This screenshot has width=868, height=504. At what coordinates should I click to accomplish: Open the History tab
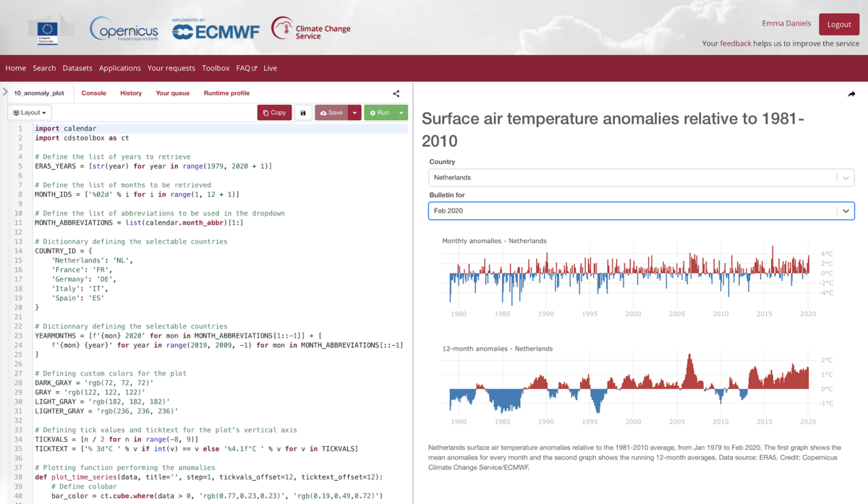coord(131,93)
